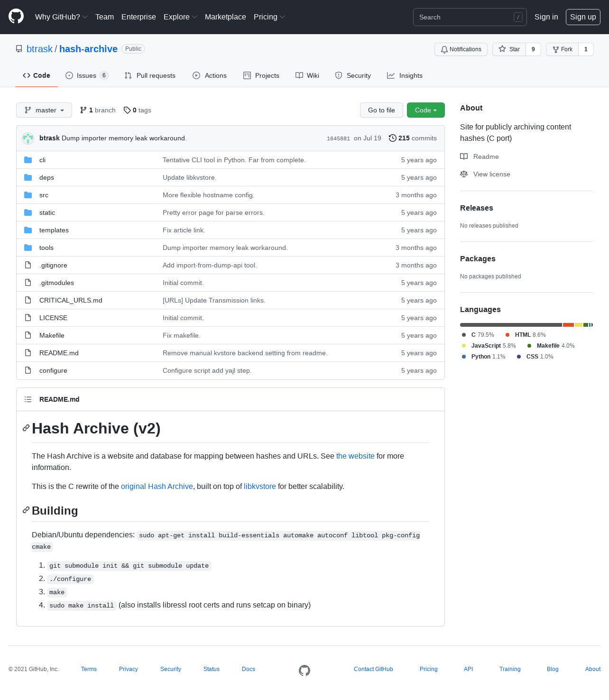Click the file icon beside Makefile

(x=28, y=335)
